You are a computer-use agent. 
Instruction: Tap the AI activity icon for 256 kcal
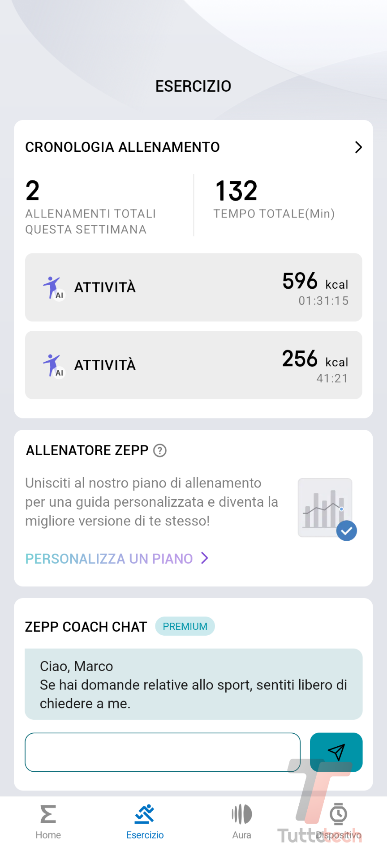point(53,365)
